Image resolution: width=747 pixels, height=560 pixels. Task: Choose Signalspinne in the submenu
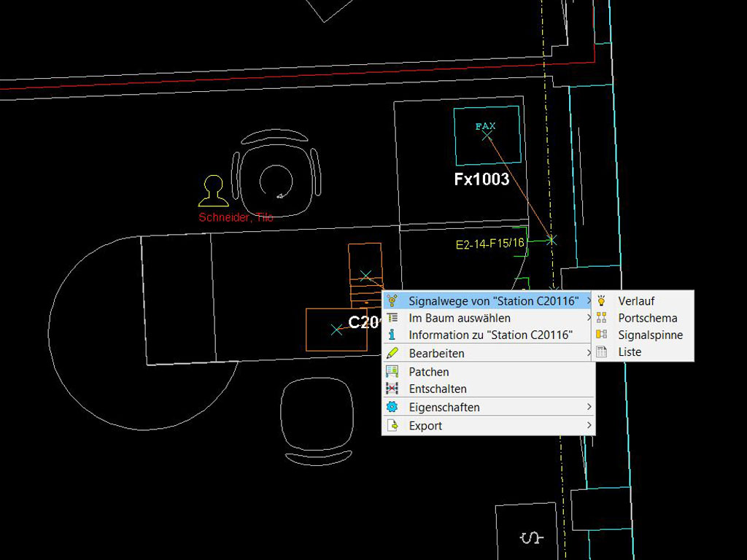click(x=643, y=335)
